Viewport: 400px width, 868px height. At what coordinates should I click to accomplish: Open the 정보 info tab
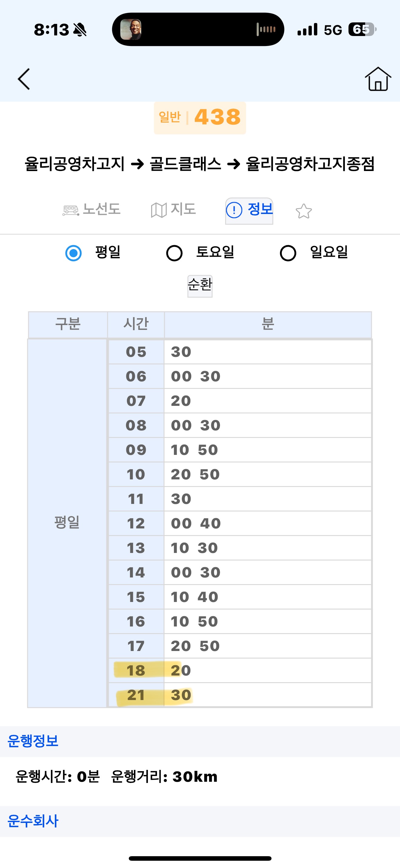tap(260, 209)
